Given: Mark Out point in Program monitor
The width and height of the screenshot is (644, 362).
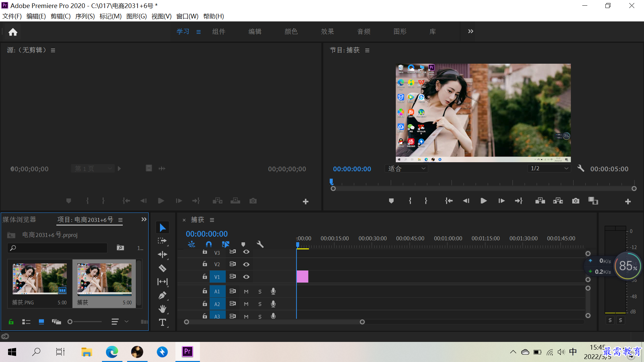Looking at the screenshot, I should [x=426, y=201].
